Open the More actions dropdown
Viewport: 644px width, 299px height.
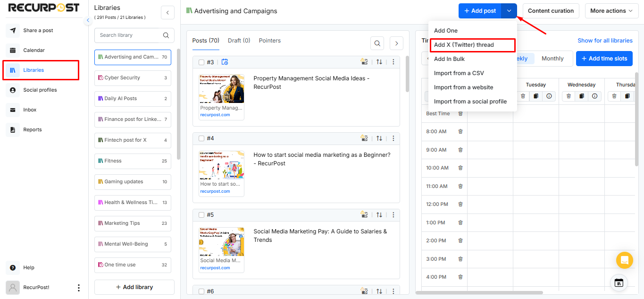click(x=612, y=11)
